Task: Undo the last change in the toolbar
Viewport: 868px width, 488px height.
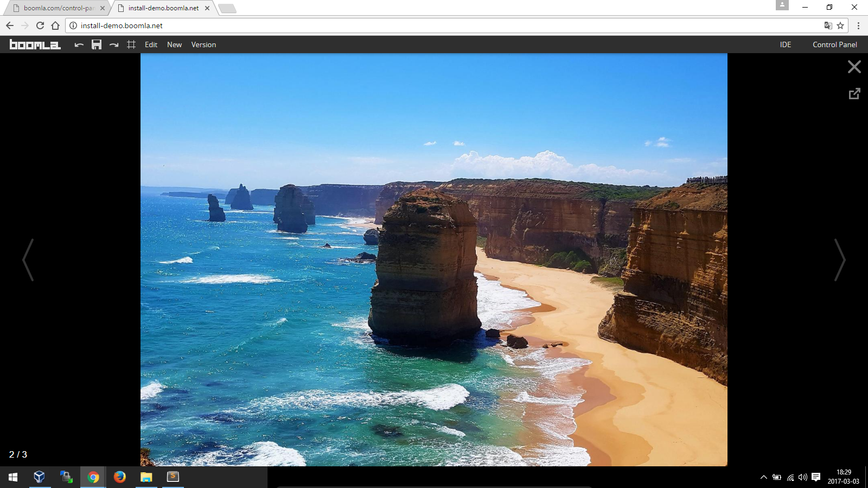Action: click(79, 44)
